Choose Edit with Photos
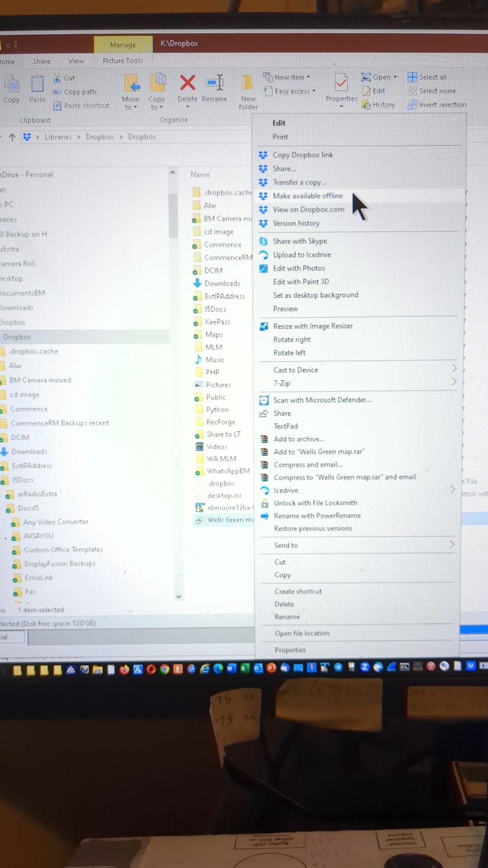The image size is (488, 868). tap(299, 269)
